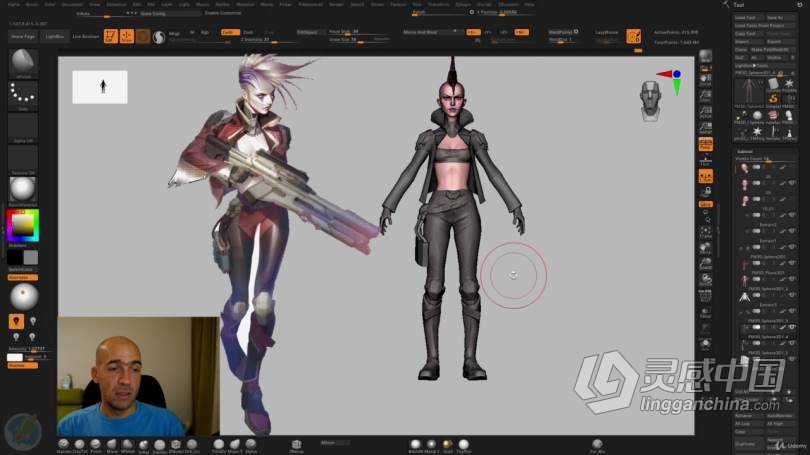Select SimpleBrush tool icon in Tool palette

[x=773, y=98]
